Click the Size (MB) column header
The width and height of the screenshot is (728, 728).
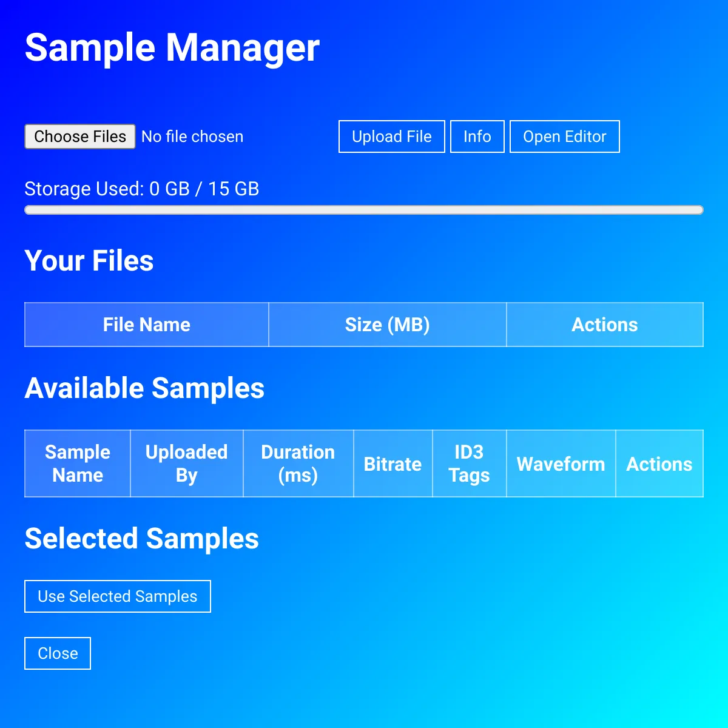tap(387, 325)
